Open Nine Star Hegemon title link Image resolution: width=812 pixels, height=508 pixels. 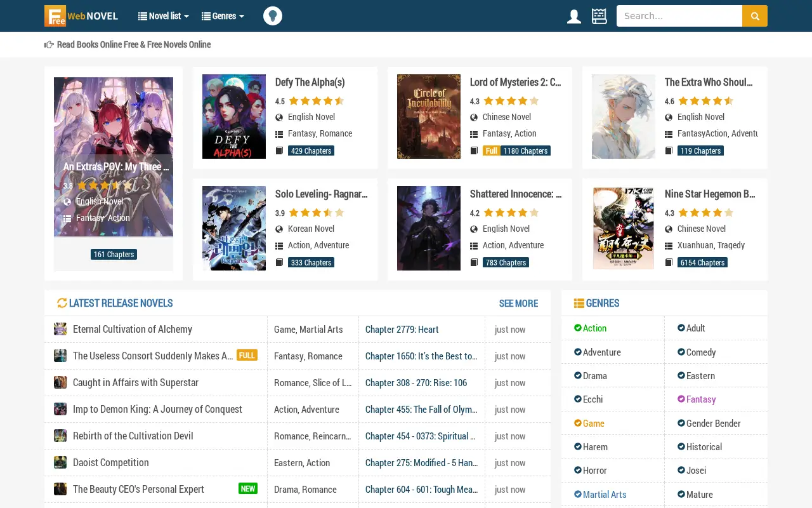[x=710, y=194]
